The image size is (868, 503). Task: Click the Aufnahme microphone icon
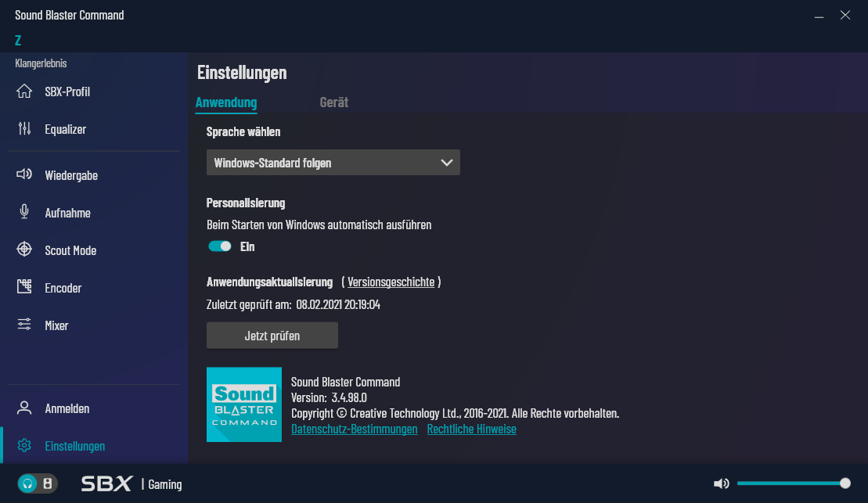tap(24, 212)
